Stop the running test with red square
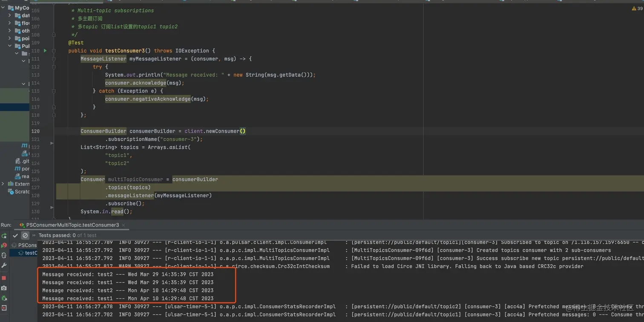The image size is (644, 322). pyautogui.click(x=4, y=278)
